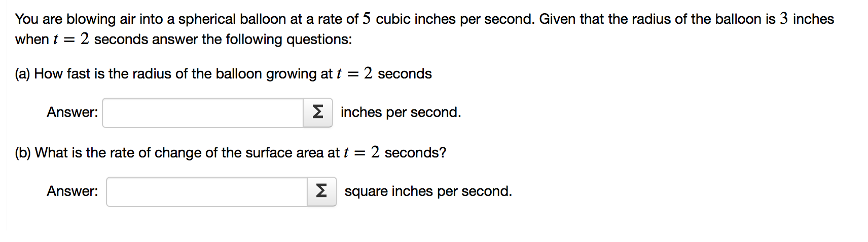Click the "square inches per second." unit text
Image resolution: width=868 pixels, height=242 pixels.
click(x=428, y=191)
